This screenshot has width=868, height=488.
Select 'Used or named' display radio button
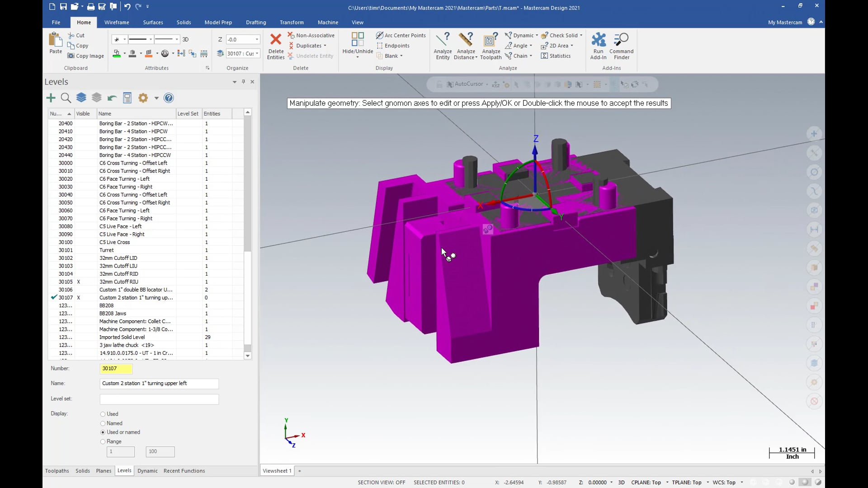[103, 432]
